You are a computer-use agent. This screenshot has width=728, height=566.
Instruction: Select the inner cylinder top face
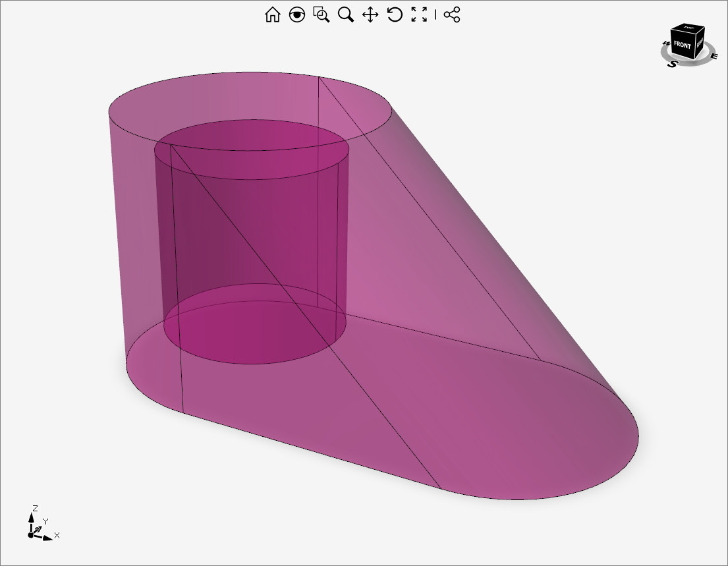250,150
